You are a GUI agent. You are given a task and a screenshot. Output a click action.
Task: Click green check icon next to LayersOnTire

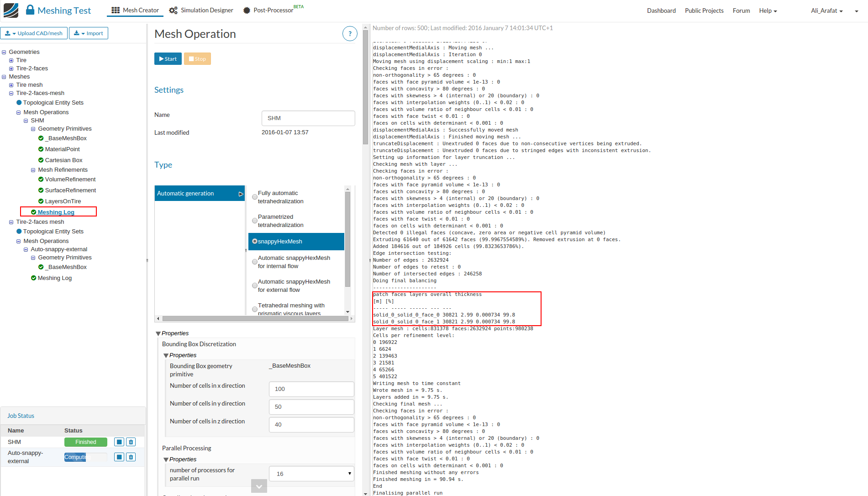coord(41,201)
